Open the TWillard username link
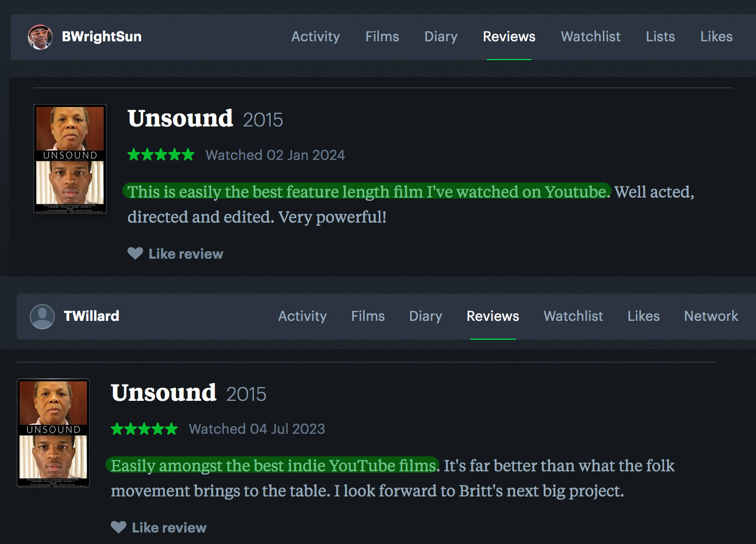This screenshot has width=756, height=544. [x=91, y=316]
